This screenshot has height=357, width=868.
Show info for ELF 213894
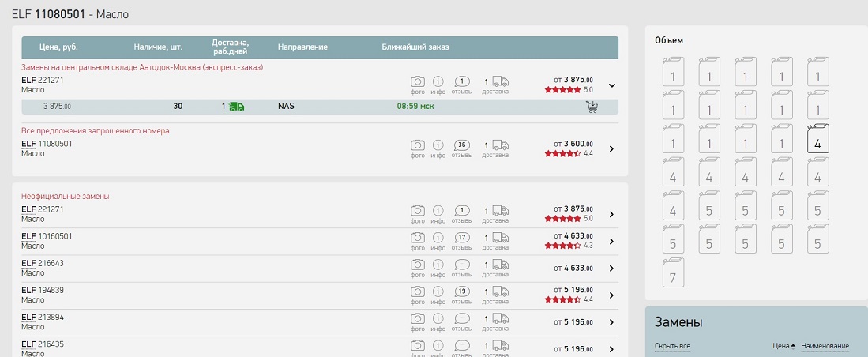tap(438, 318)
